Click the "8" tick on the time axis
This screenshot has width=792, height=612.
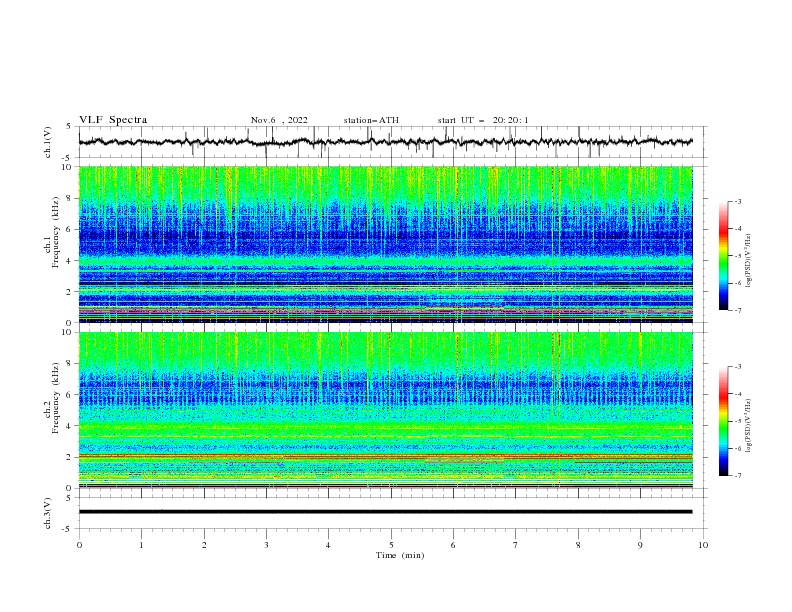point(578,545)
